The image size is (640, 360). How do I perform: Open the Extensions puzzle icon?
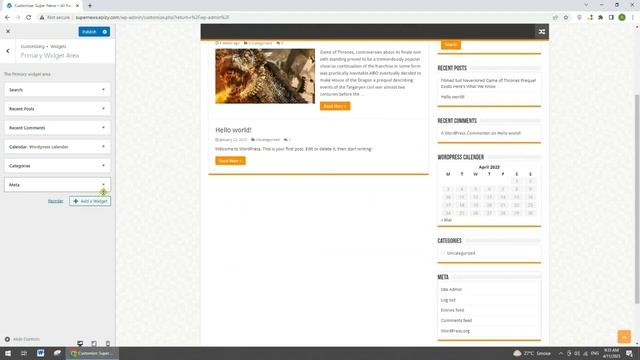pyautogui.click(x=600, y=18)
